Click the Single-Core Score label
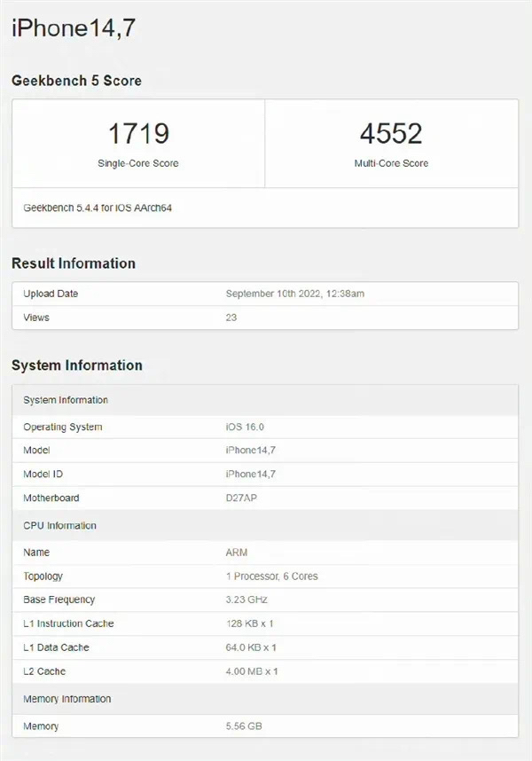 [x=138, y=163]
